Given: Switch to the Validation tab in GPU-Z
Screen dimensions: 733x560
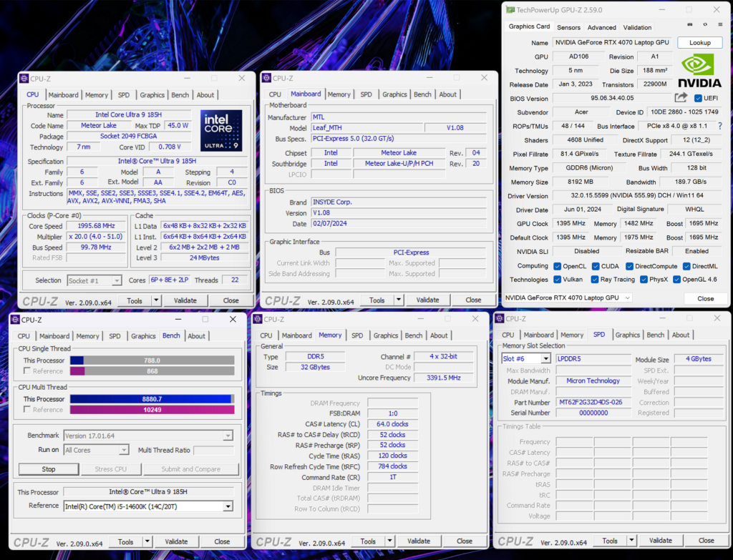Looking at the screenshot, I should pos(637,28).
